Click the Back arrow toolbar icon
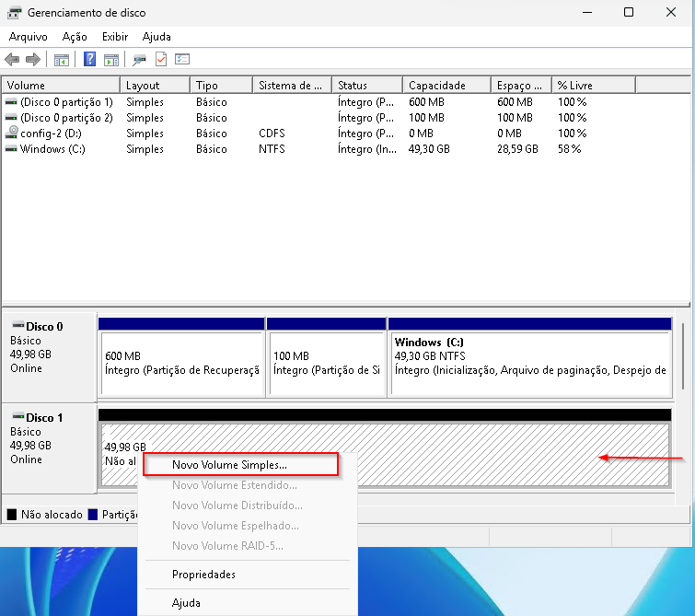 [x=12, y=60]
